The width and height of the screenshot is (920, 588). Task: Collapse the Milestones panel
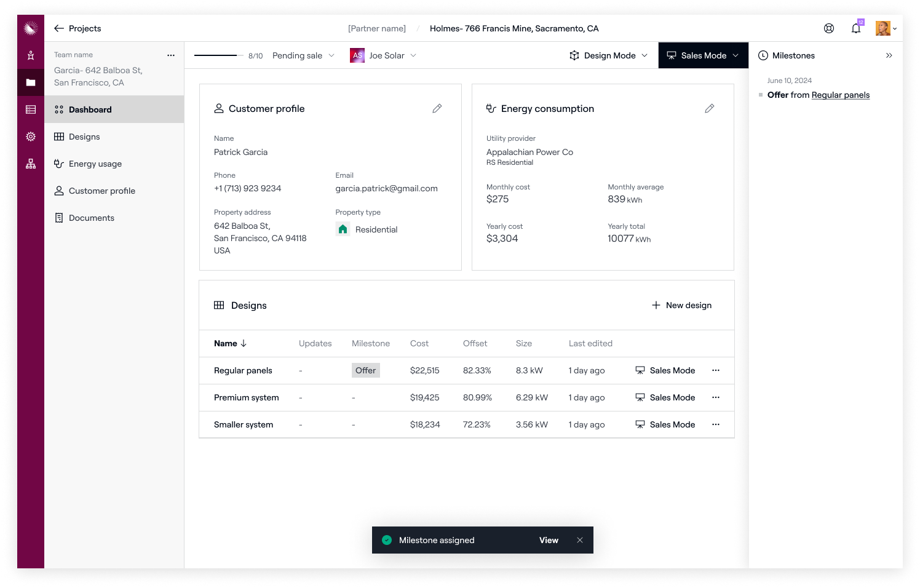[x=889, y=55]
